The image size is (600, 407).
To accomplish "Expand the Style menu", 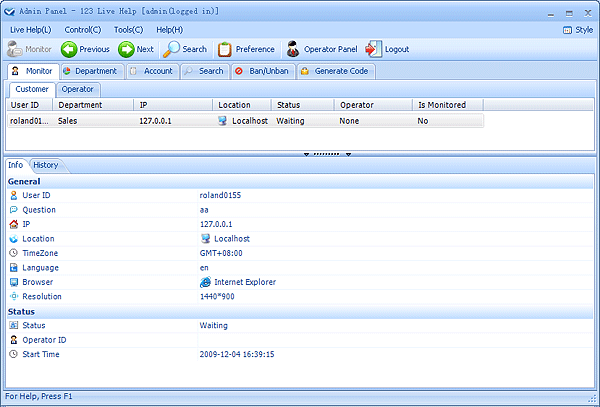I will pyautogui.click(x=578, y=30).
